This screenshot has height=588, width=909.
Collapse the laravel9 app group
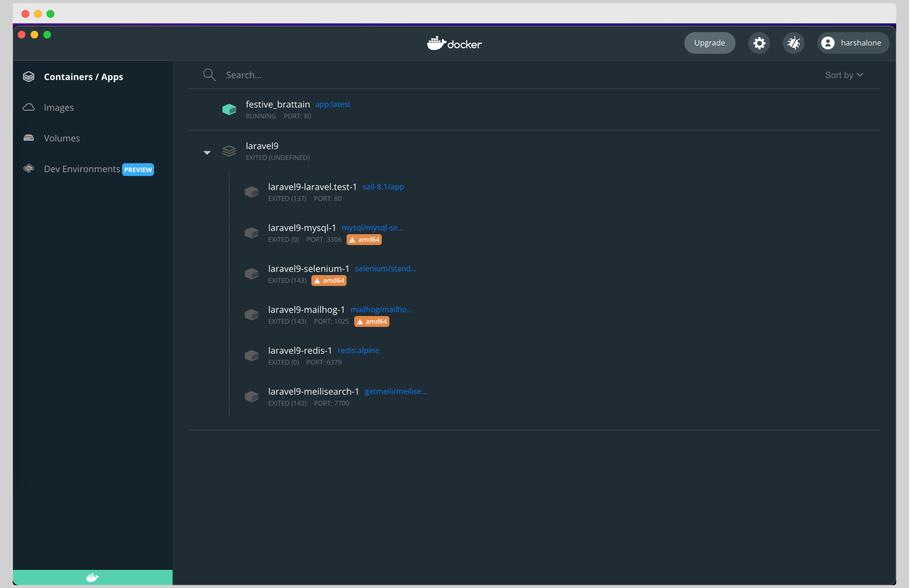tap(207, 153)
